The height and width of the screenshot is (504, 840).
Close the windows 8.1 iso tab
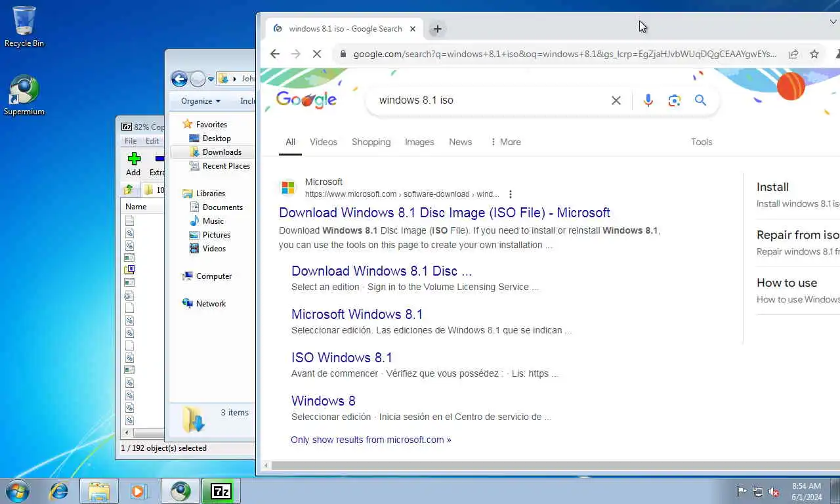(x=413, y=29)
